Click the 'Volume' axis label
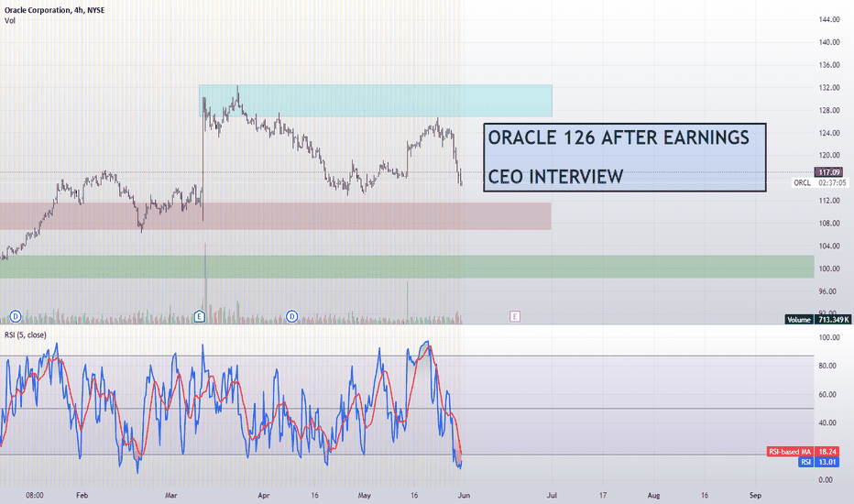 click(x=798, y=319)
